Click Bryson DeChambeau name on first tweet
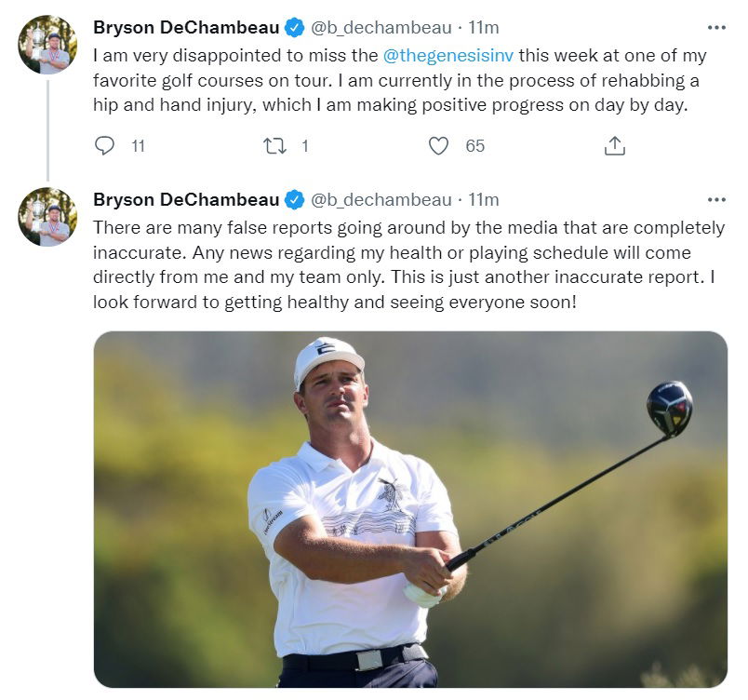 [x=186, y=28]
